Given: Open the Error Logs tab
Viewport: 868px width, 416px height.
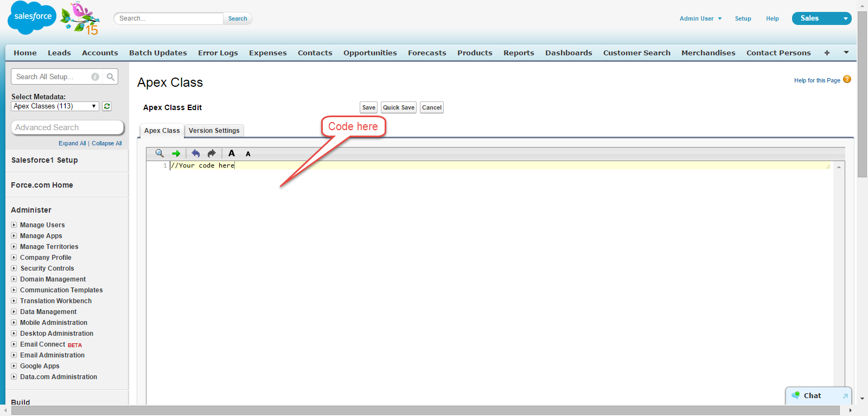Looking at the screenshot, I should 218,53.
